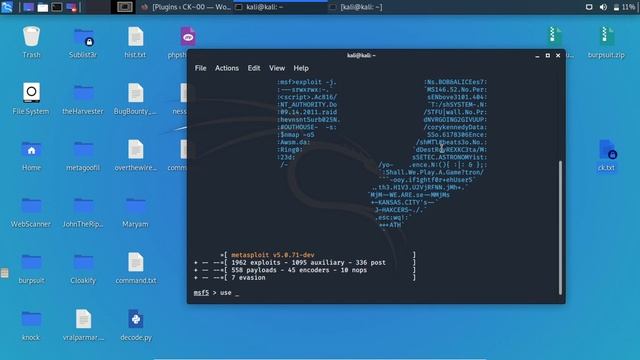
Task: Open the terminal Help menu
Action: coord(301,68)
